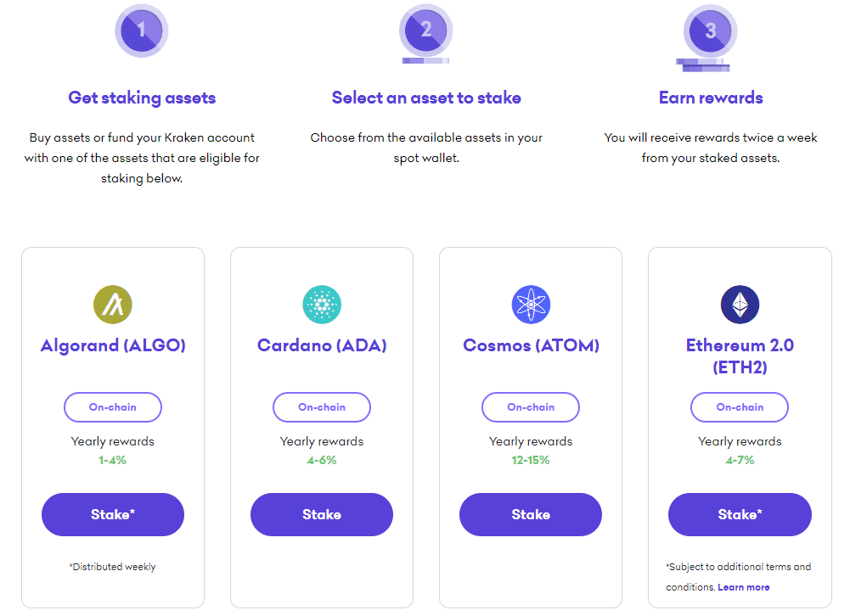Stake Cosmos ATOM via its button
The width and height of the screenshot is (850, 616).
[531, 515]
